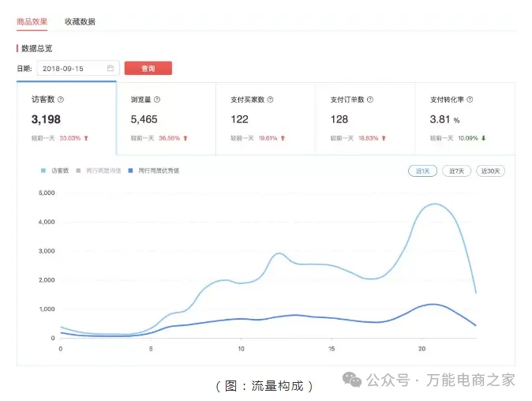Image resolution: width=532 pixels, height=401 pixels.
Task: Select the 近7天 range button
Action: point(456,171)
